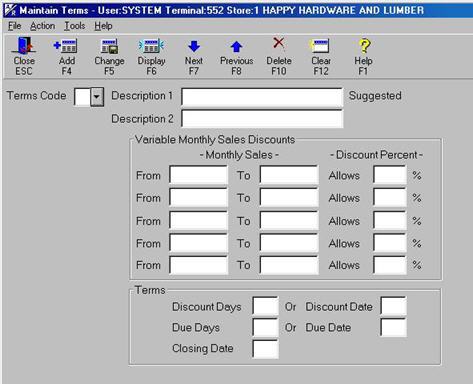Click the Closing Date input box

tap(265, 349)
